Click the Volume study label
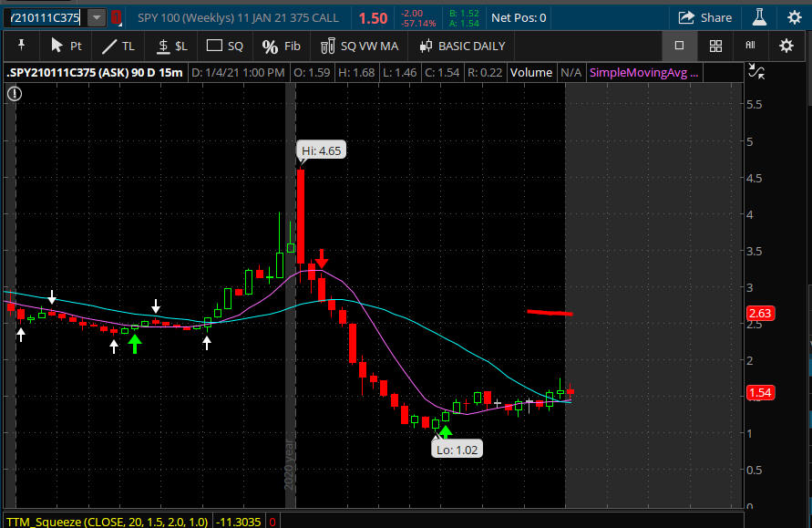The width and height of the screenshot is (812, 528). coord(531,72)
